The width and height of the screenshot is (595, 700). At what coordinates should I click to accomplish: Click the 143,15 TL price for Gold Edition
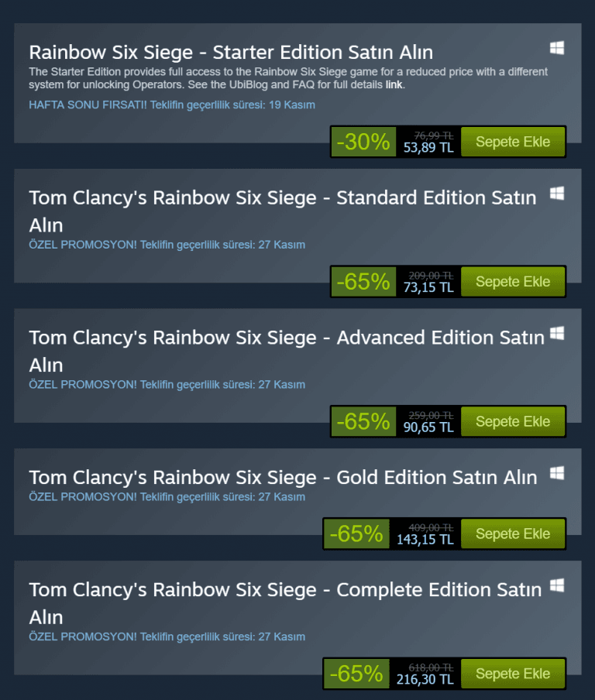tap(425, 539)
